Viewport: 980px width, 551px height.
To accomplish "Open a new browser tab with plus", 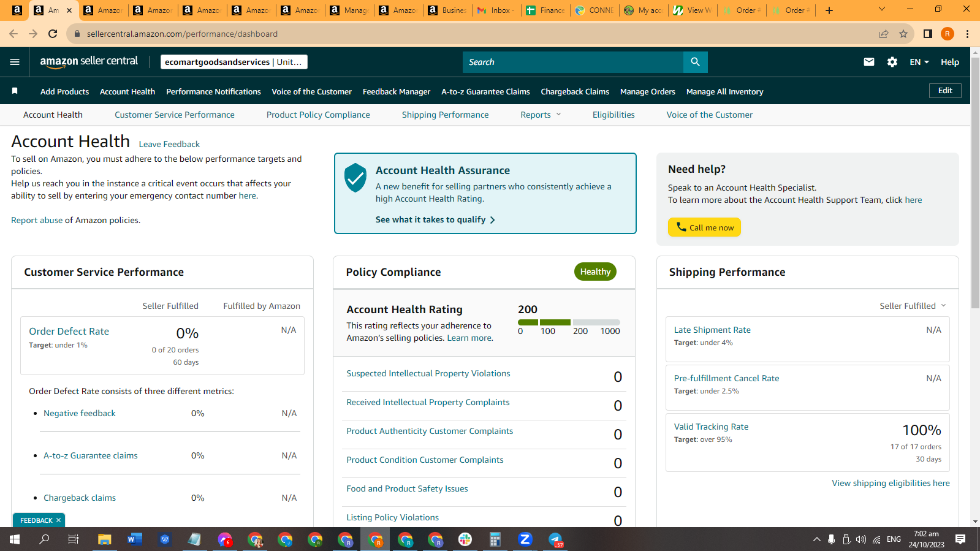I will pyautogui.click(x=829, y=10).
